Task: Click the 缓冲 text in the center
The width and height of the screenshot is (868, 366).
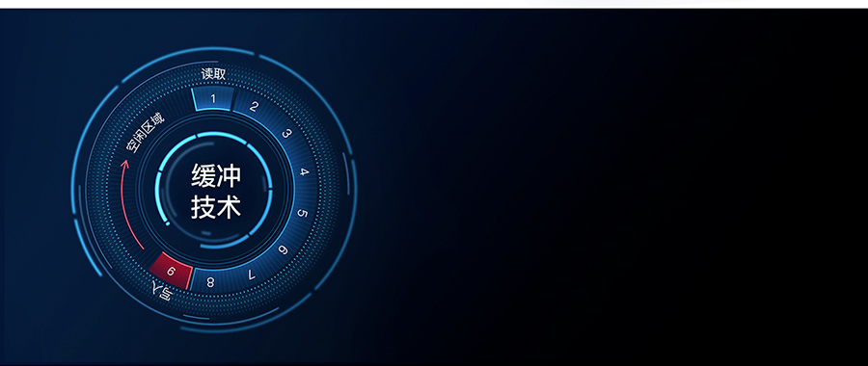Action: point(216,176)
